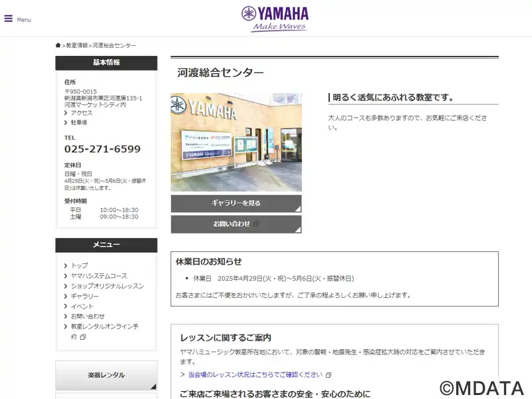Click the weekday hours 10:00〜18:30
This screenshot has width=532, height=399.
[119, 210]
